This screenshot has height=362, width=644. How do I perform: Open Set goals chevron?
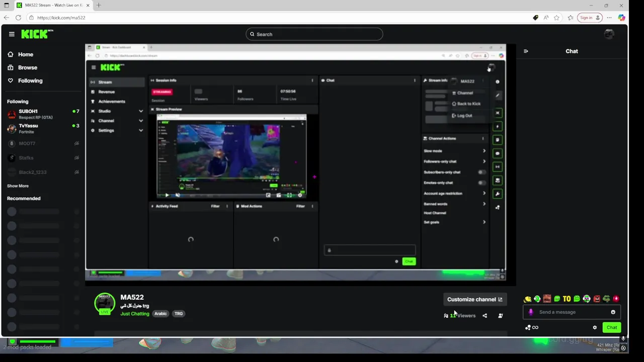click(x=484, y=222)
